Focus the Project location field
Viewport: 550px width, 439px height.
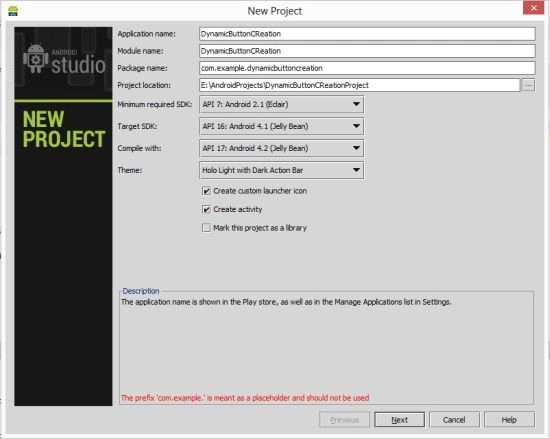tap(360, 85)
